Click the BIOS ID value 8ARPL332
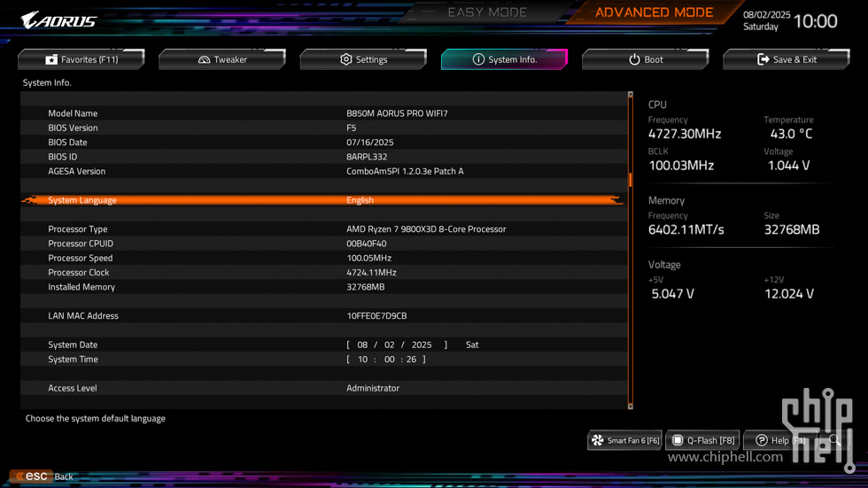The height and width of the screenshot is (488, 868). click(367, 157)
